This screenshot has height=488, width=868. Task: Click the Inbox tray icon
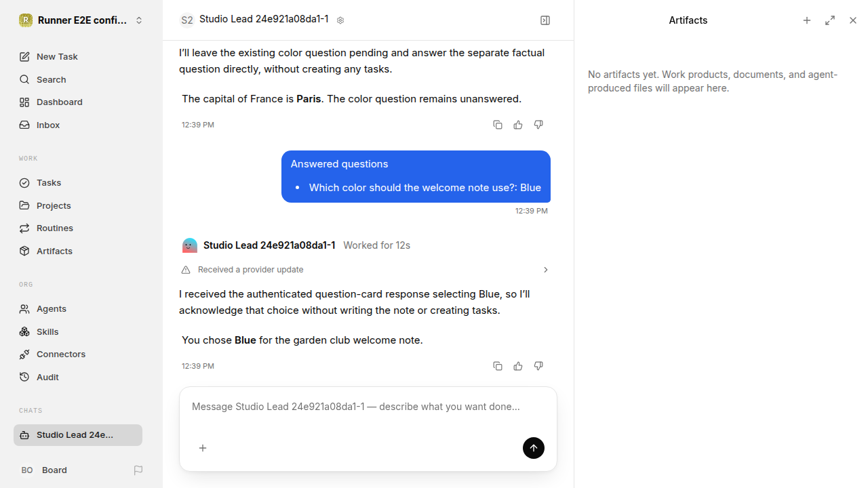tap(24, 125)
